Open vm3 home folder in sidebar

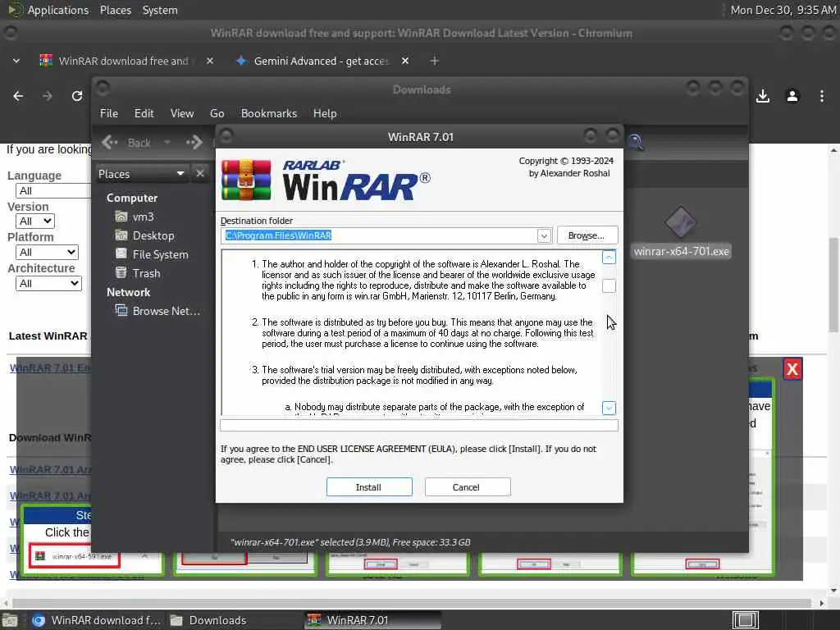tap(143, 217)
